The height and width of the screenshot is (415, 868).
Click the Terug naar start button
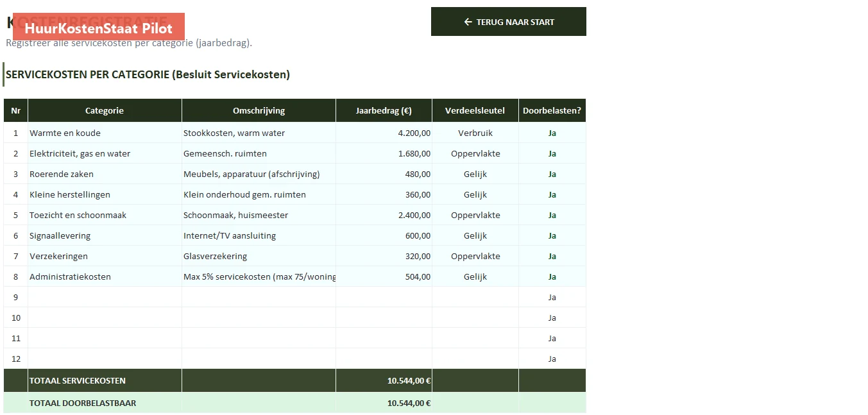pos(509,22)
